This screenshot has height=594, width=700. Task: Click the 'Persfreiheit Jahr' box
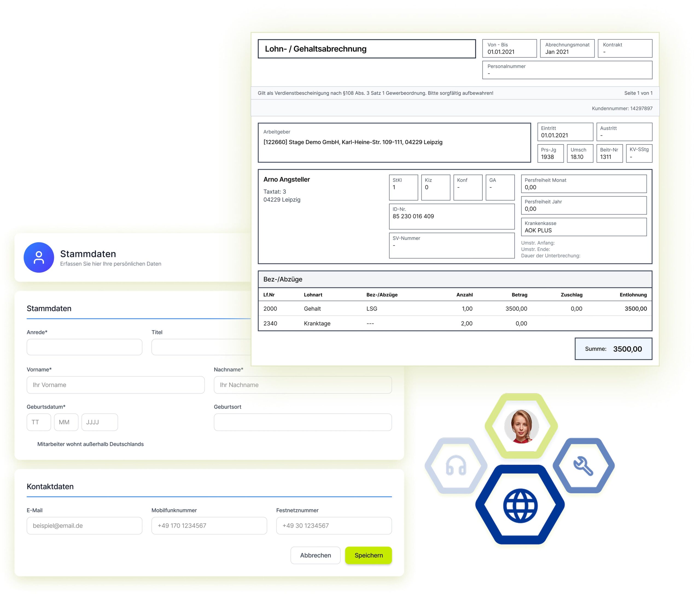[x=584, y=205]
